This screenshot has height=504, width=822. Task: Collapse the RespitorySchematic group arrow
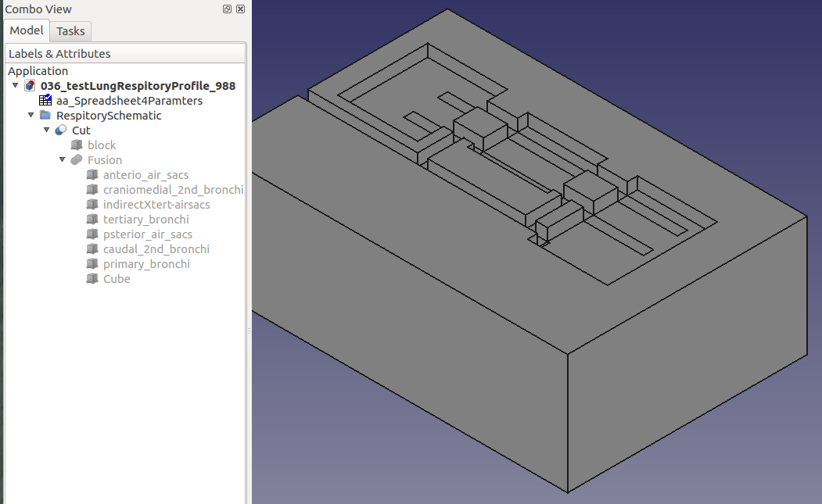pos(31,116)
